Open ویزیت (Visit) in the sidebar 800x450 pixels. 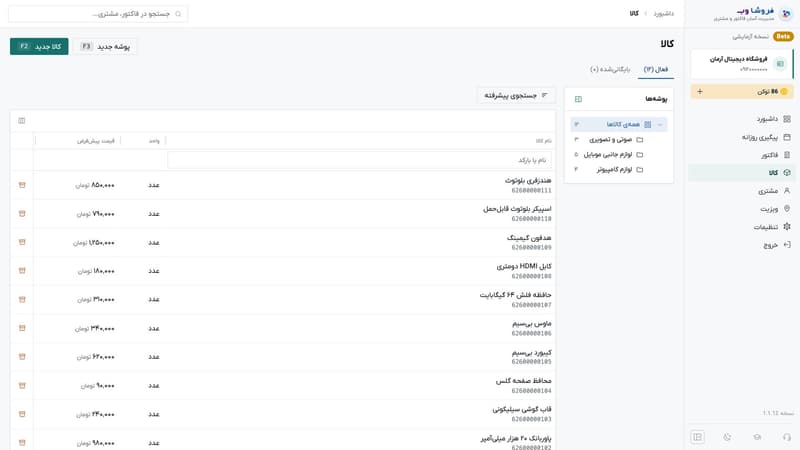(741, 209)
